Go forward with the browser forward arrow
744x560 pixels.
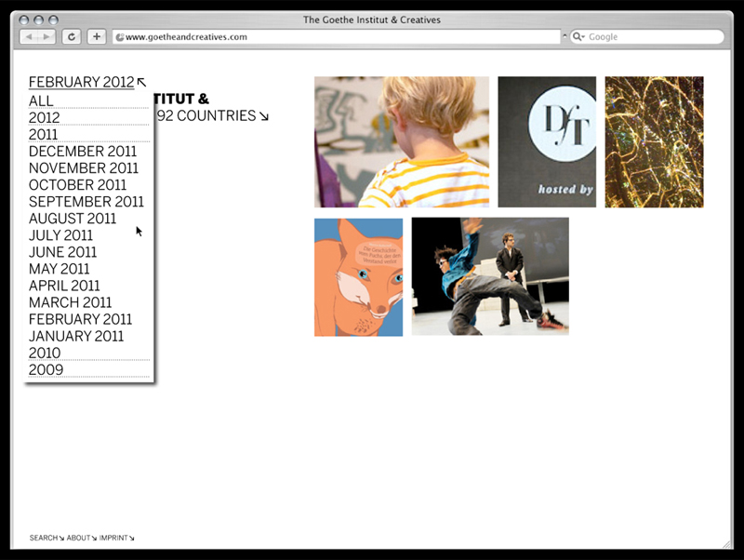click(x=46, y=36)
